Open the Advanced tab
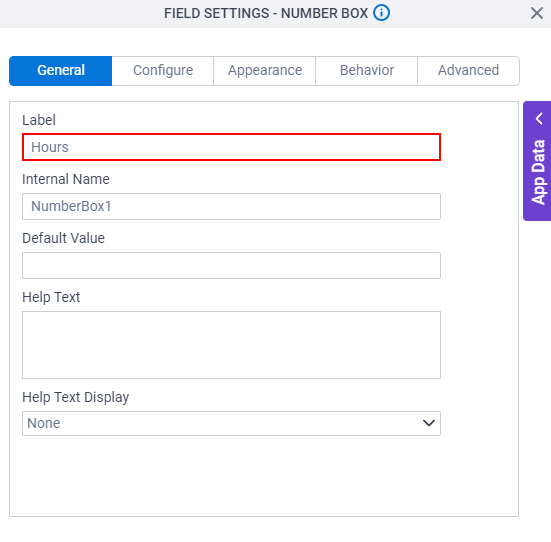 pos(468,71)
